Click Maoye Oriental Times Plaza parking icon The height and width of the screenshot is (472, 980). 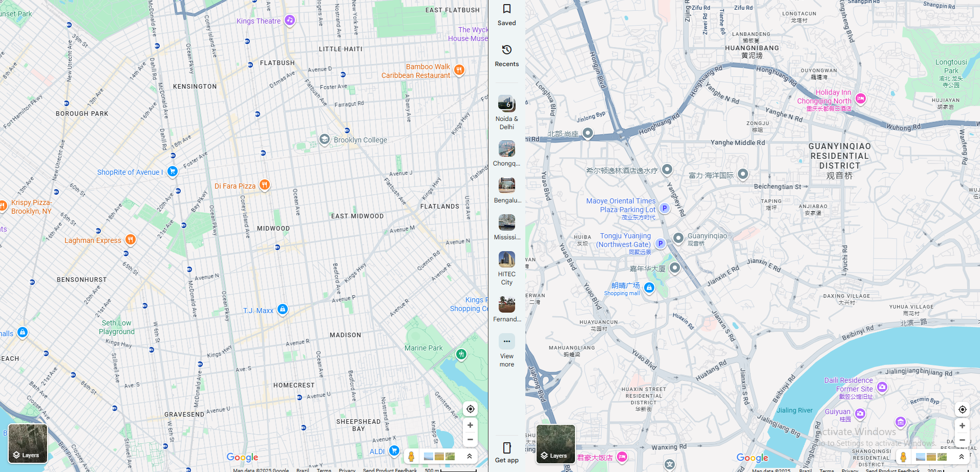coord(665,208)
